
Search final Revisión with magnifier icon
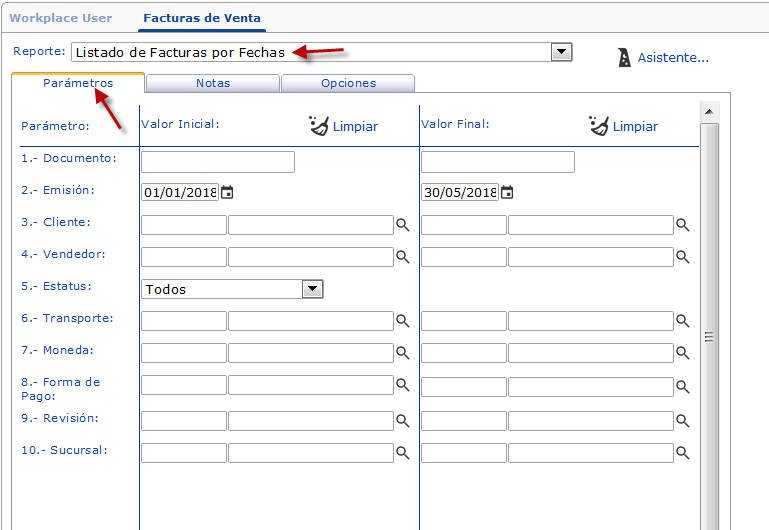click(x=683, y=421)
